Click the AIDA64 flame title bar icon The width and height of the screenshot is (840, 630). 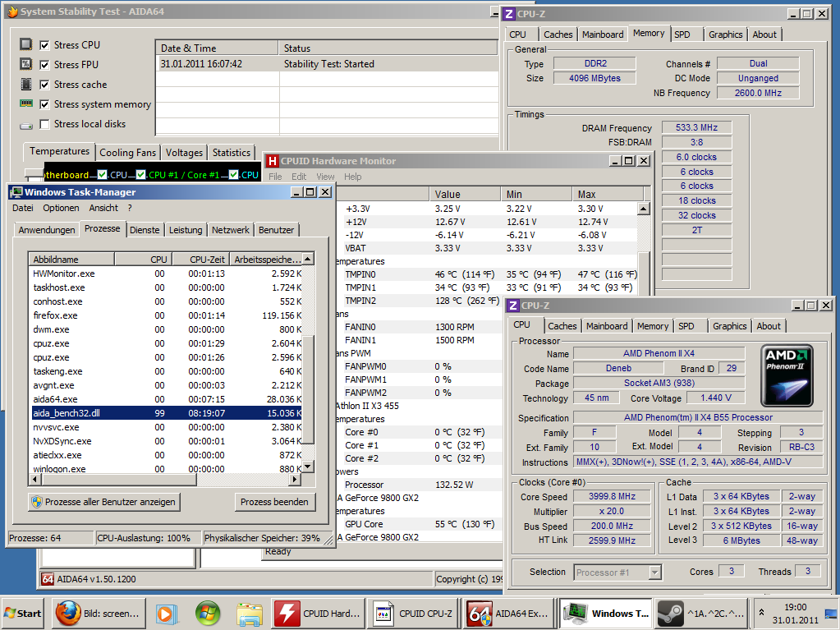pyautogui.click(x=13, y=11)
